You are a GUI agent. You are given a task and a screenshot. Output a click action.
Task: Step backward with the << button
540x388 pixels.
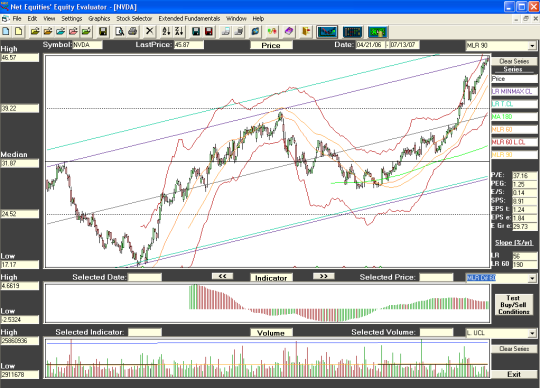[222, 276]
